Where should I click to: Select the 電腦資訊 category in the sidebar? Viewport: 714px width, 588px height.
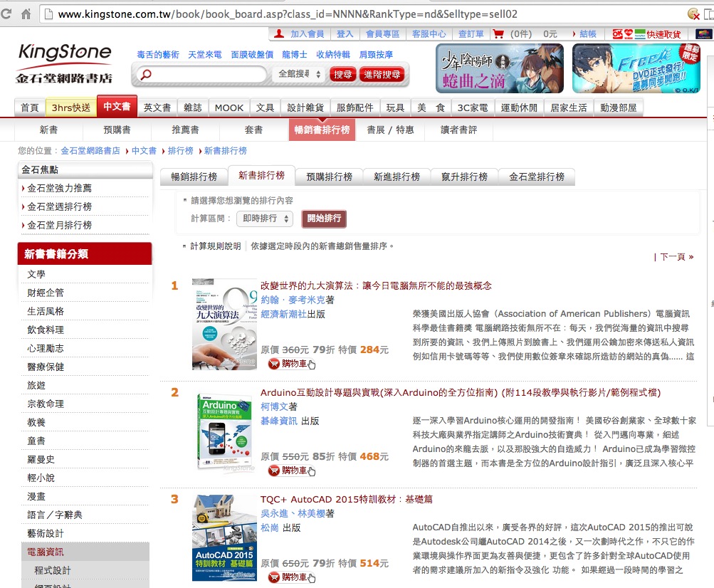click(x=85, y=552)
